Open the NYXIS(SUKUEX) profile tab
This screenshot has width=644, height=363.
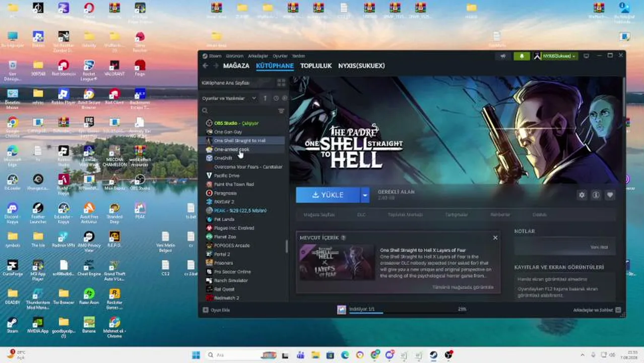[x=361, y=66]
